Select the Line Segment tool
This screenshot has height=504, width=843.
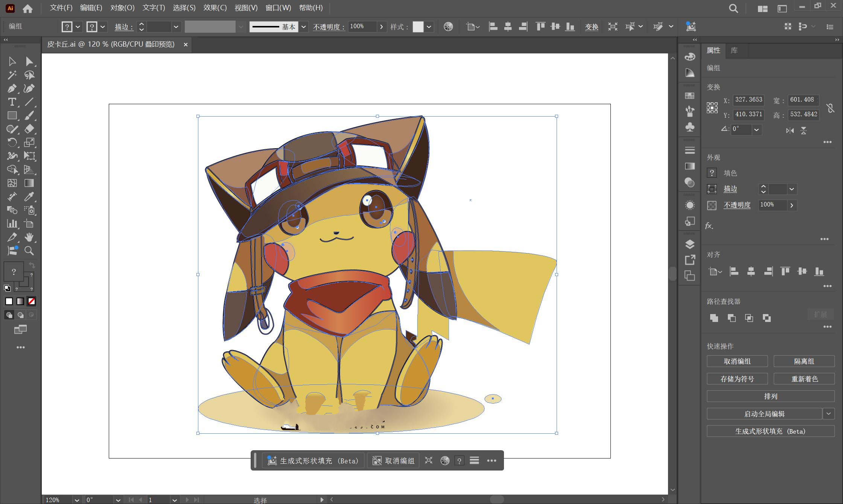tap(29, 102)
